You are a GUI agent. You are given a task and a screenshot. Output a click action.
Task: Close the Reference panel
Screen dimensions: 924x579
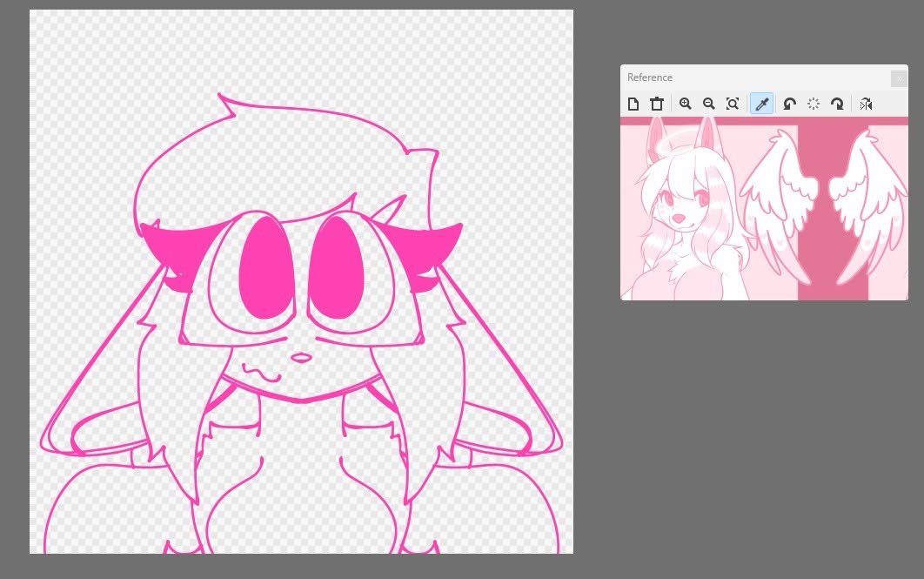click(900, 77)
